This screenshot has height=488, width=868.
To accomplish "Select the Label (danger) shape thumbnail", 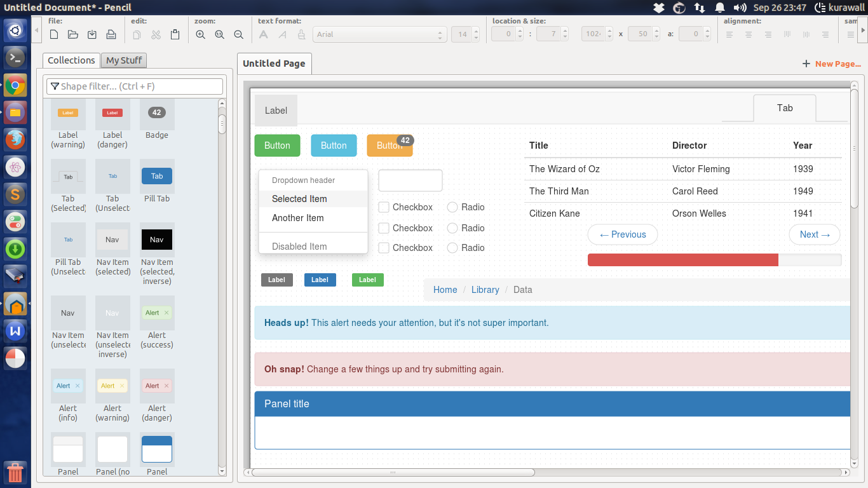I will click(x=112, y=123).
